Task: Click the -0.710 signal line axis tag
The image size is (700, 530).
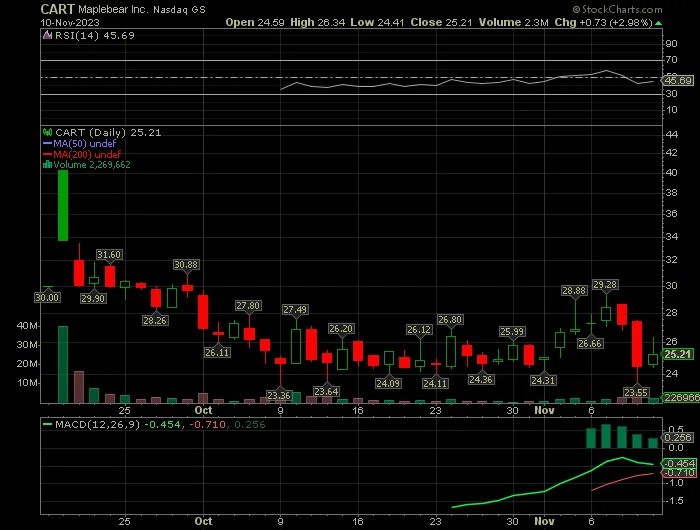Action: [680, 473]
